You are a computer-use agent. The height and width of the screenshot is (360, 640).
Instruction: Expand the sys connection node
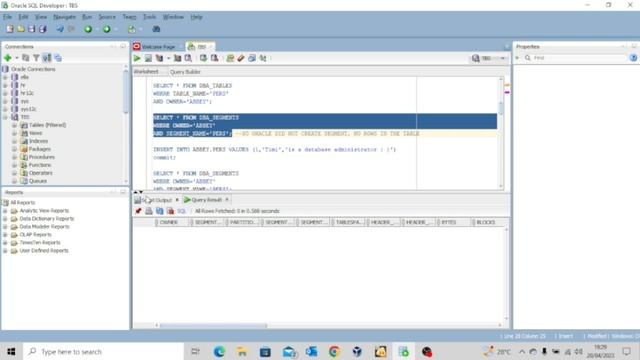point(5,101)
